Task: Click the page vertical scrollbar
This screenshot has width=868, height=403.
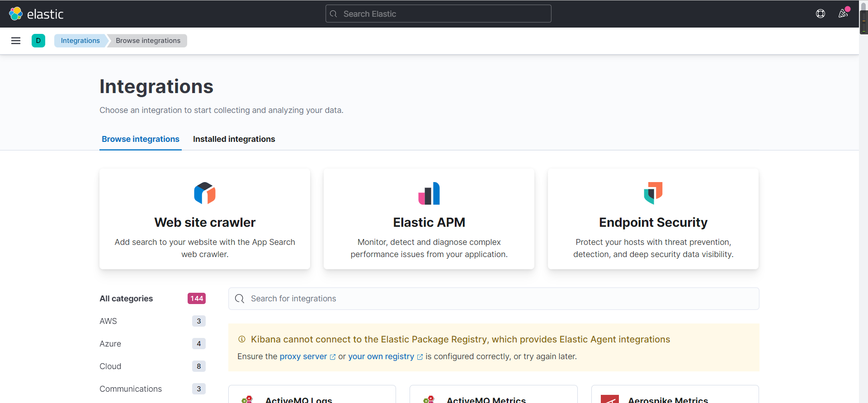Action: click(863, 201)
